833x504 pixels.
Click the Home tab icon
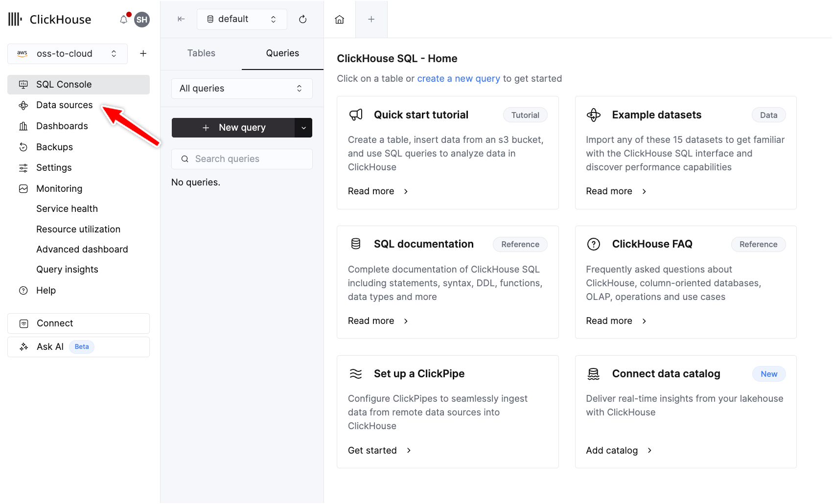339,19
